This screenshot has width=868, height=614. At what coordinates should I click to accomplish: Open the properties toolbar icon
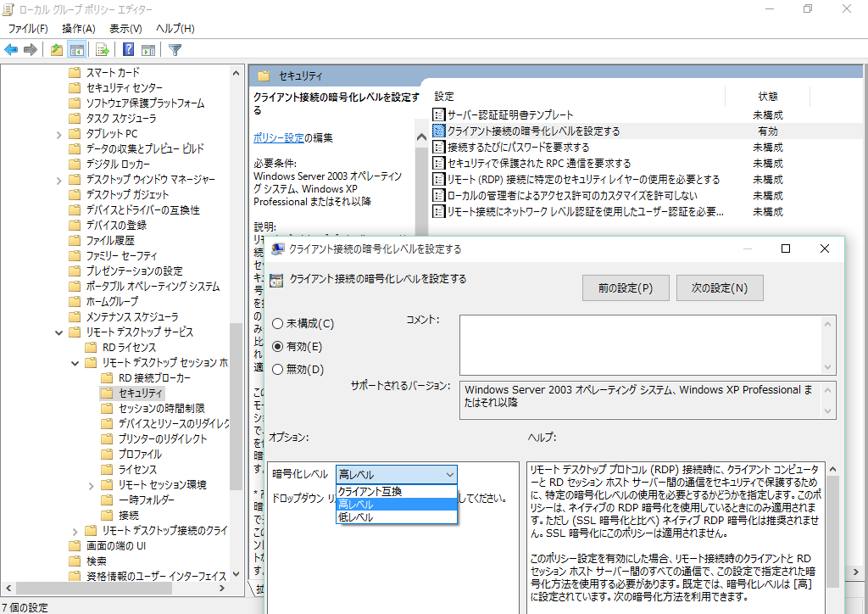tap(101, 49)
